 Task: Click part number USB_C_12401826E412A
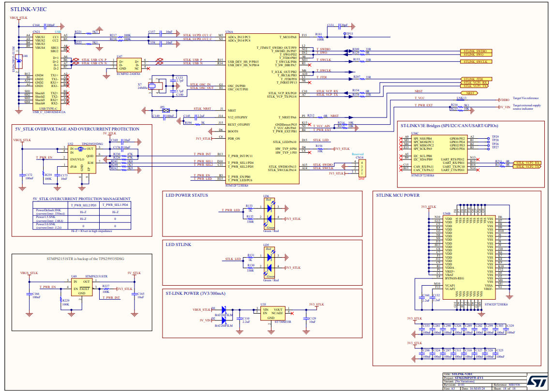point(49,112)
